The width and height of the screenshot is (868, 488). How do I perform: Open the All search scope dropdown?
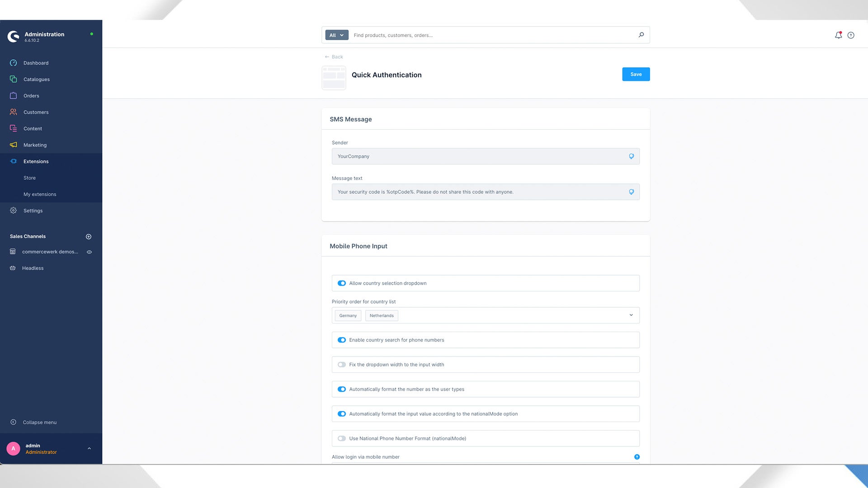[337, 35]
